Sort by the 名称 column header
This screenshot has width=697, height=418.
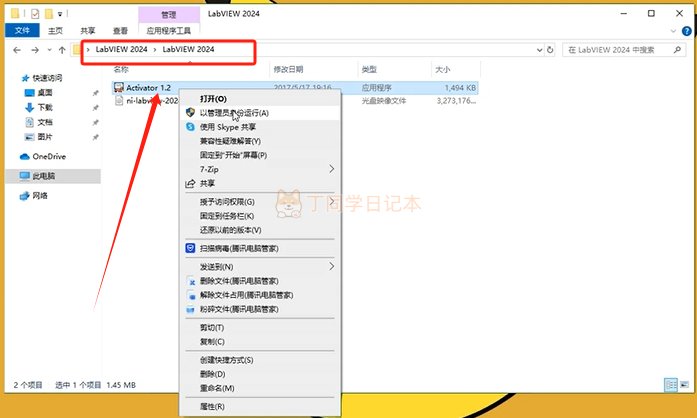coord(121,69)
